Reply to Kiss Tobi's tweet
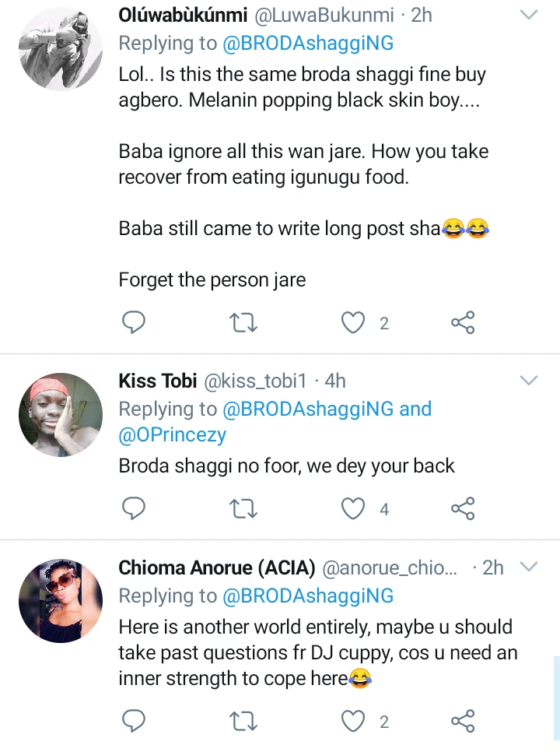This screenshot has width=560, height=752. (x=135, y=508)
